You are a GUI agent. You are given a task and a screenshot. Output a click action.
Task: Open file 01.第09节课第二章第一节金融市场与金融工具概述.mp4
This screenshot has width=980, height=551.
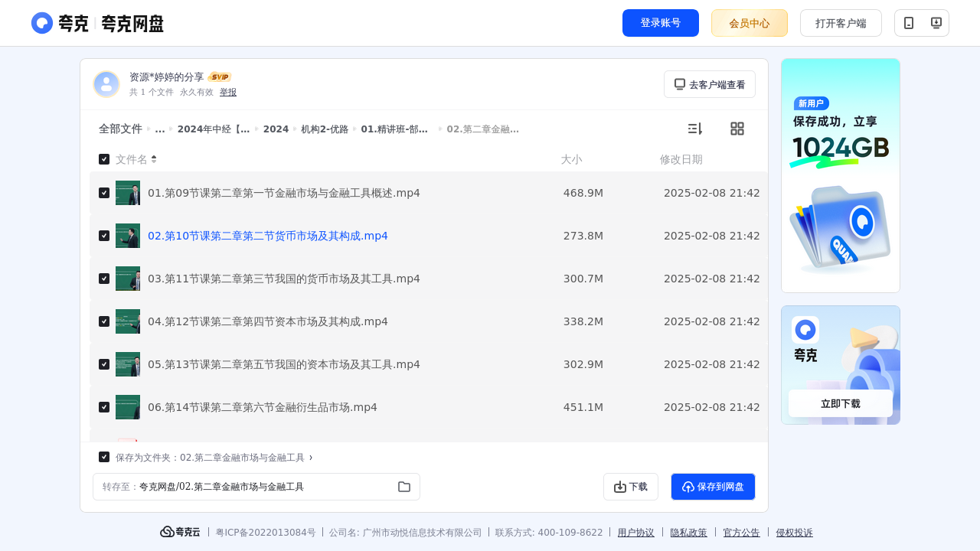click(284, 193)
